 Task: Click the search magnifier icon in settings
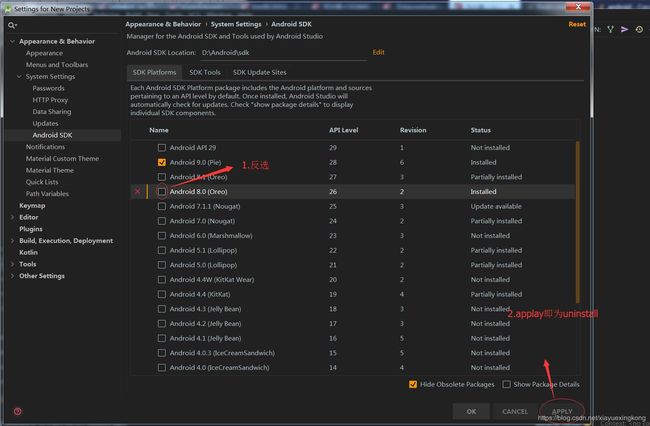pyautogui.click(x=12, y=26)
